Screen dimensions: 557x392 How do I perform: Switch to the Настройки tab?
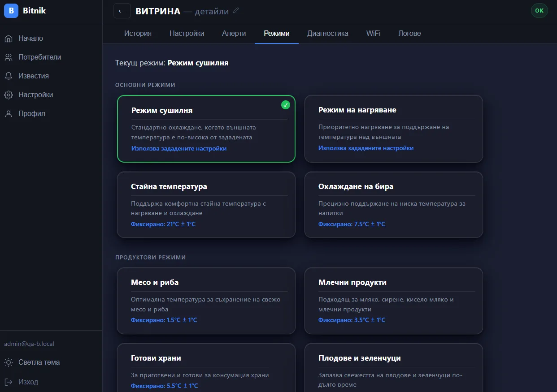pos(187,34)
